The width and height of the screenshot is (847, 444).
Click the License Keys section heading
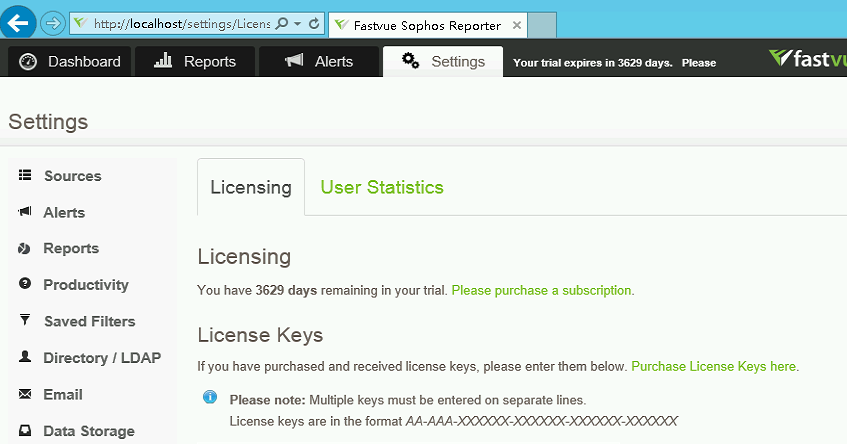point(260,335)
